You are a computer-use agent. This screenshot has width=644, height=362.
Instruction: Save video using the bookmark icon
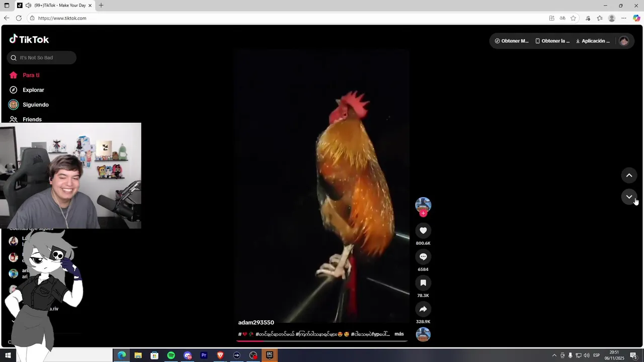coord(423,283)
